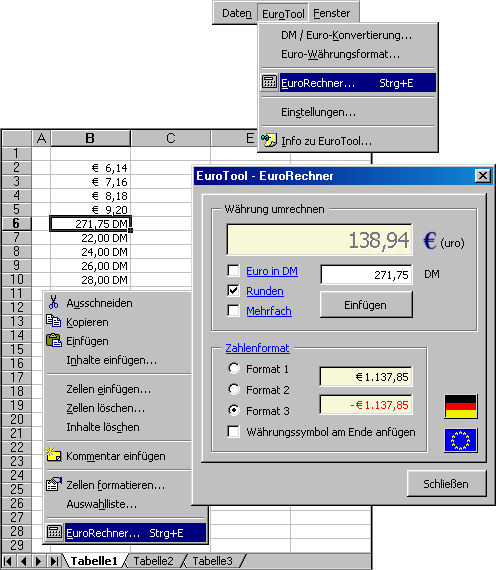The width and height of the screenshot is (496, 570).
Task: Enable the Mehrfach checkbox
Action: [233, 310]
